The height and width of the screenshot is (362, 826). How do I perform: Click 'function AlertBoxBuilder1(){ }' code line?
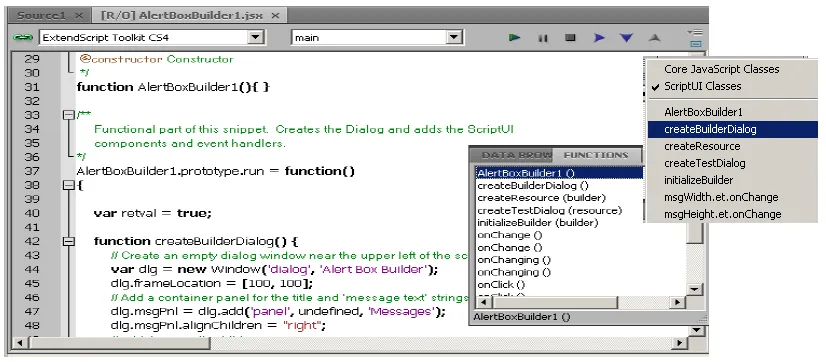pos(174,87)
